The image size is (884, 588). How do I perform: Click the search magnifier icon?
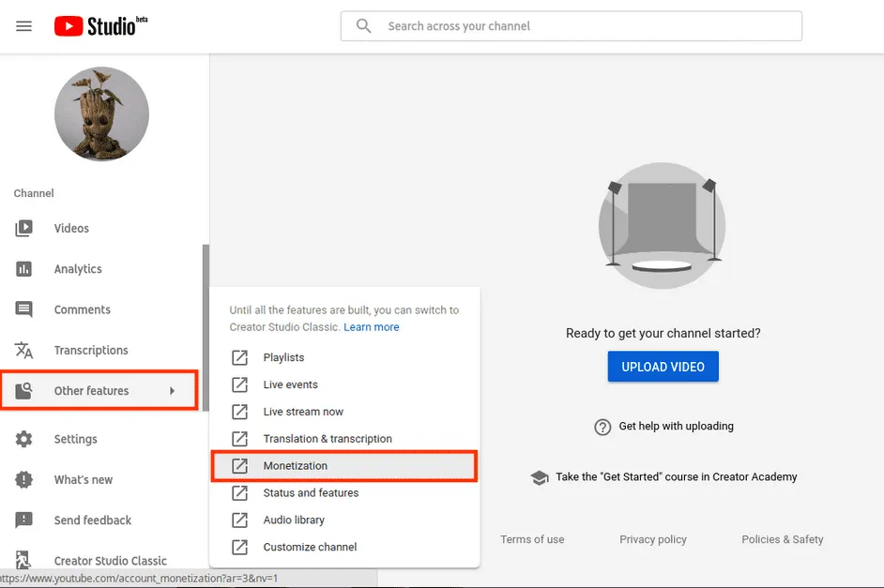pos(363,25)
